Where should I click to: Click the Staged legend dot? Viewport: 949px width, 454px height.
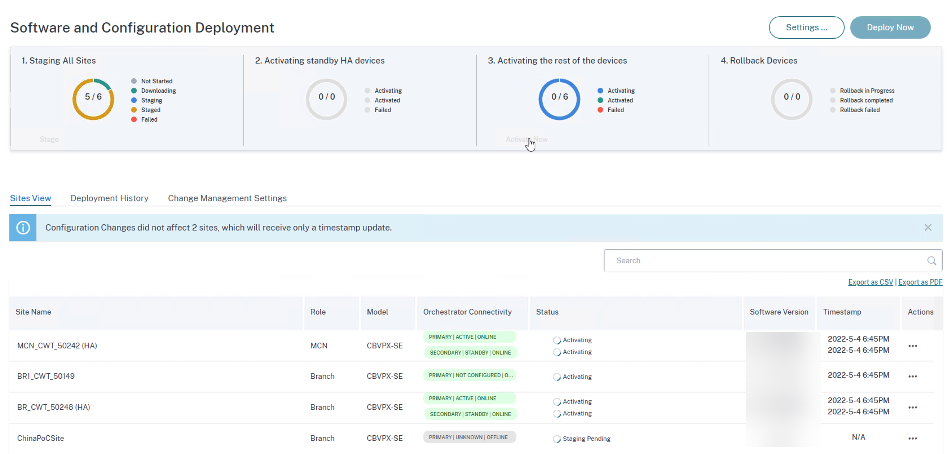click(134, 110)
